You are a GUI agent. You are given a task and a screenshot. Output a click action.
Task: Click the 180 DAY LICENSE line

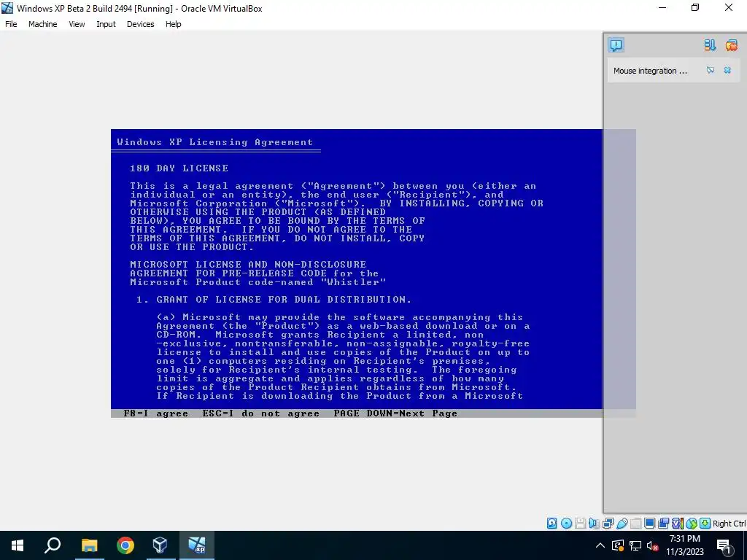(179, 168)
